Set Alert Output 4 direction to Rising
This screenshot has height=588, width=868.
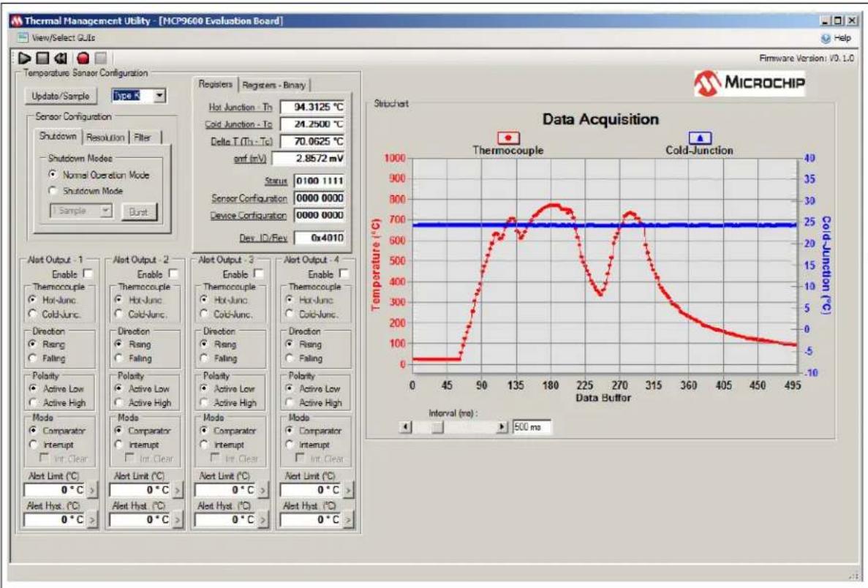coord(288,344)
